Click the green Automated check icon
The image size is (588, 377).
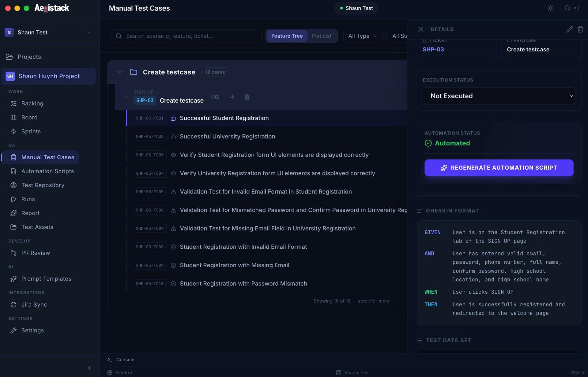pyautogui.click(x=428, y=143)
